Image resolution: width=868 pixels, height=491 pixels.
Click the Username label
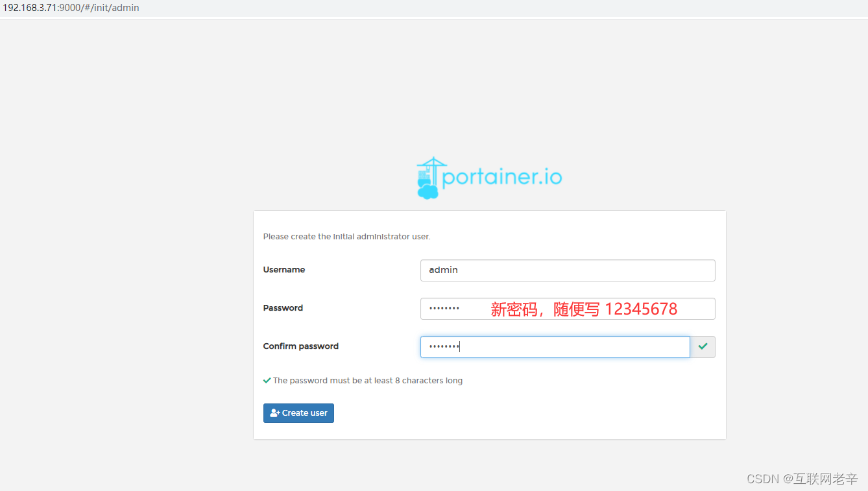284,270
